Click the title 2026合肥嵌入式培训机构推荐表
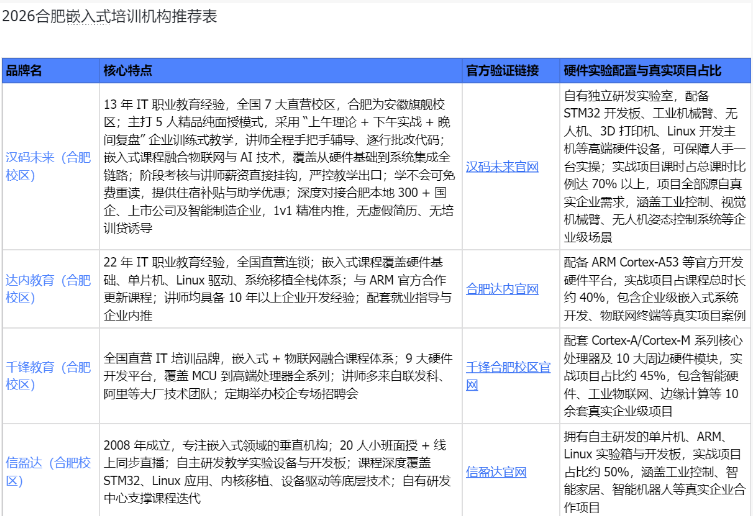 [x=109, y=16]
